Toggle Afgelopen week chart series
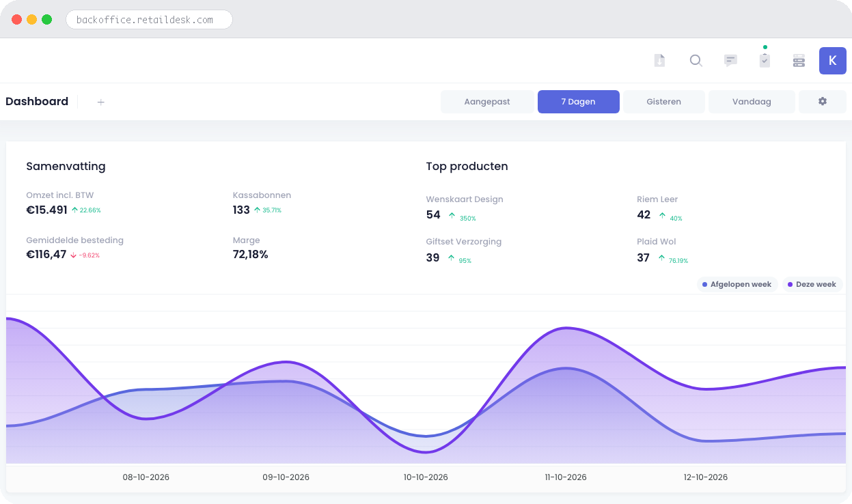Image resolution: width=852 pixels, height=504 pixels. tap(737, 284)
